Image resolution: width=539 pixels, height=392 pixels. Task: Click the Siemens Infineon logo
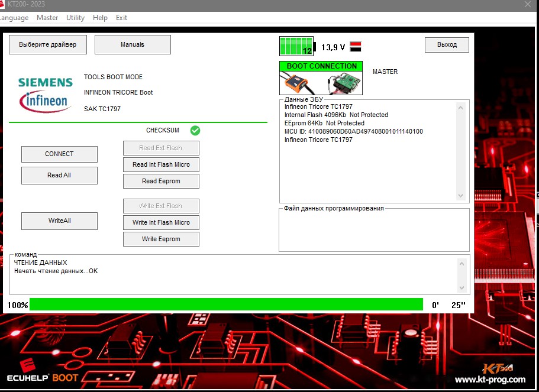[46, 93]
